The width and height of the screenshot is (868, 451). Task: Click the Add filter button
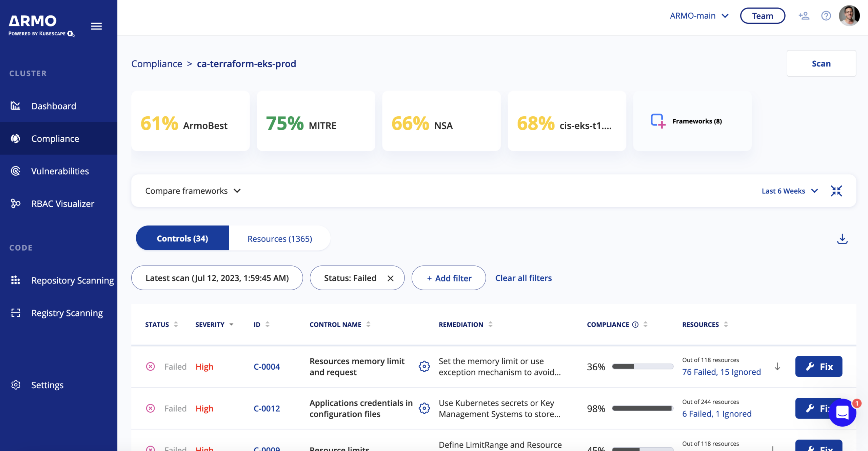click(x=449, y=278)
